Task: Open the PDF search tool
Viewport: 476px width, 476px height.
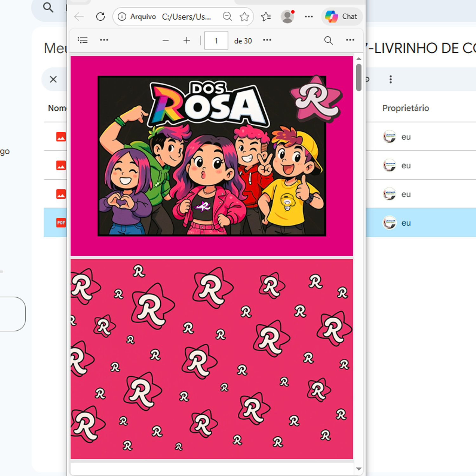Action: 328,41
